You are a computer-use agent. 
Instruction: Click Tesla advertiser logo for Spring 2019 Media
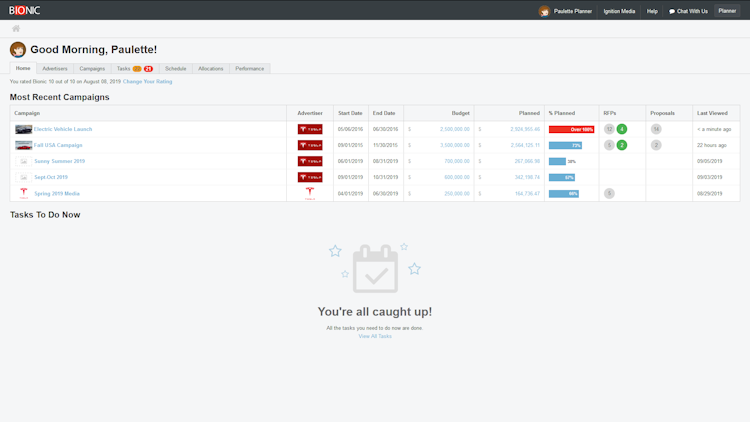pos(310,193)
